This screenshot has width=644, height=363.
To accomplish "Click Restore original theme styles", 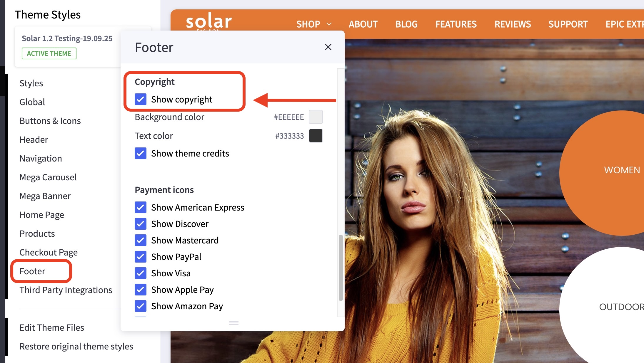I will [x=76, y=346].
